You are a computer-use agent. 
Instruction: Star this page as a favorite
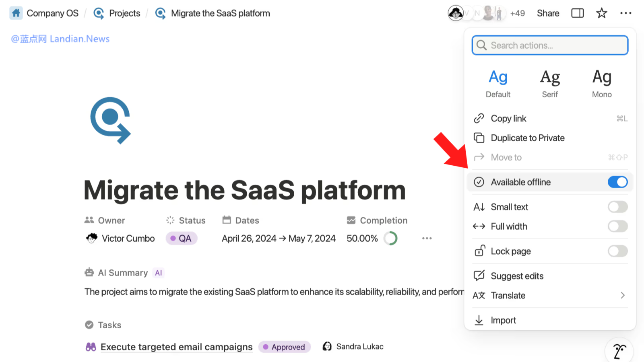tap(601, 13)
